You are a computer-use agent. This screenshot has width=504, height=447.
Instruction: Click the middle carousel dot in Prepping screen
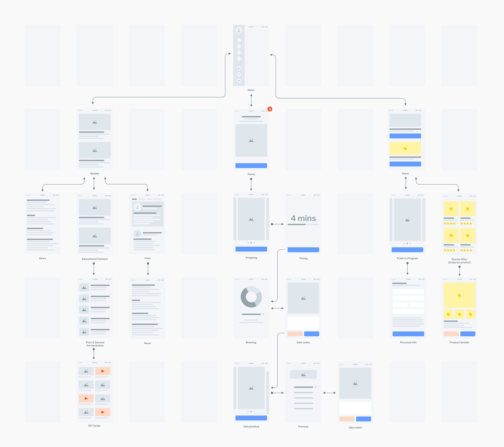[251, 243]
